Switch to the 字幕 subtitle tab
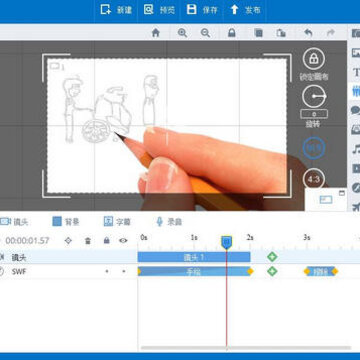 (x=117, y=222)
